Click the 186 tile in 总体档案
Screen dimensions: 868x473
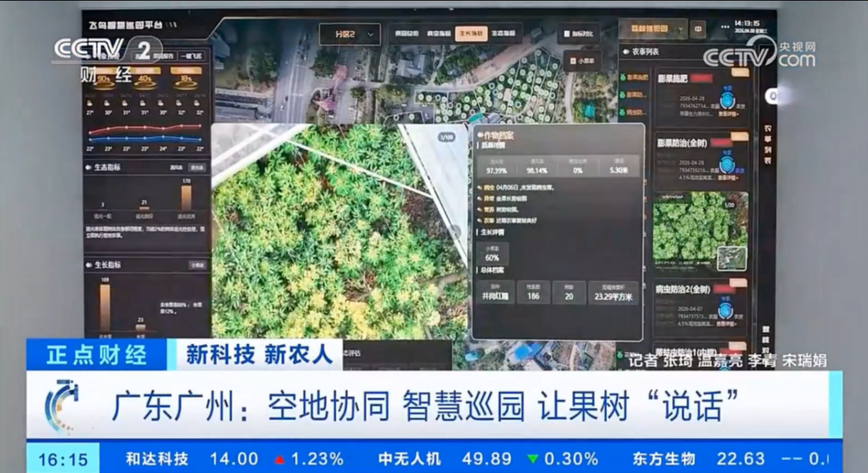[534, 292]
